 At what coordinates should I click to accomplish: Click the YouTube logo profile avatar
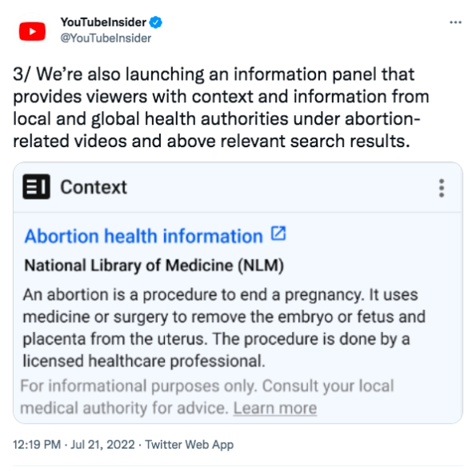[32, 31]
